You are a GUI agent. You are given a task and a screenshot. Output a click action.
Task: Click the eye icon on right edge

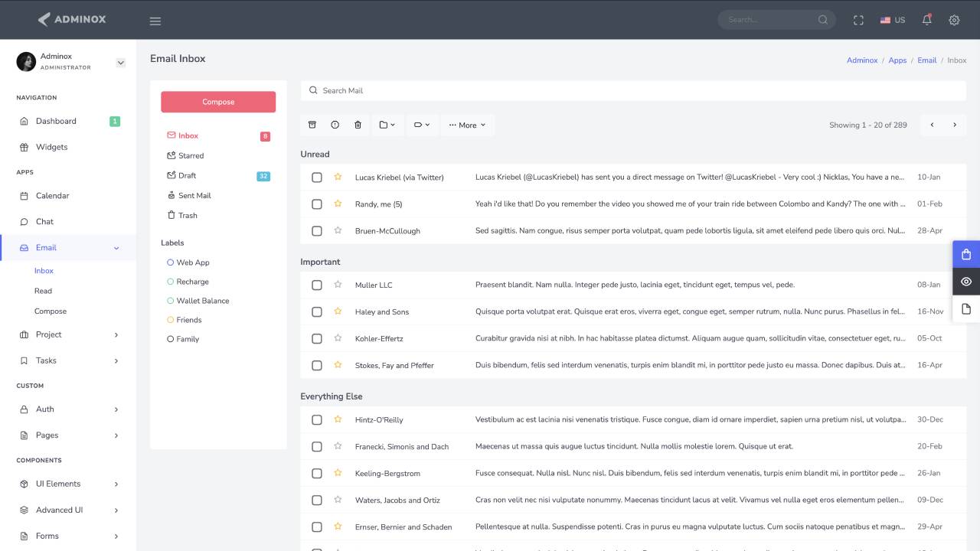click(966, 282)
